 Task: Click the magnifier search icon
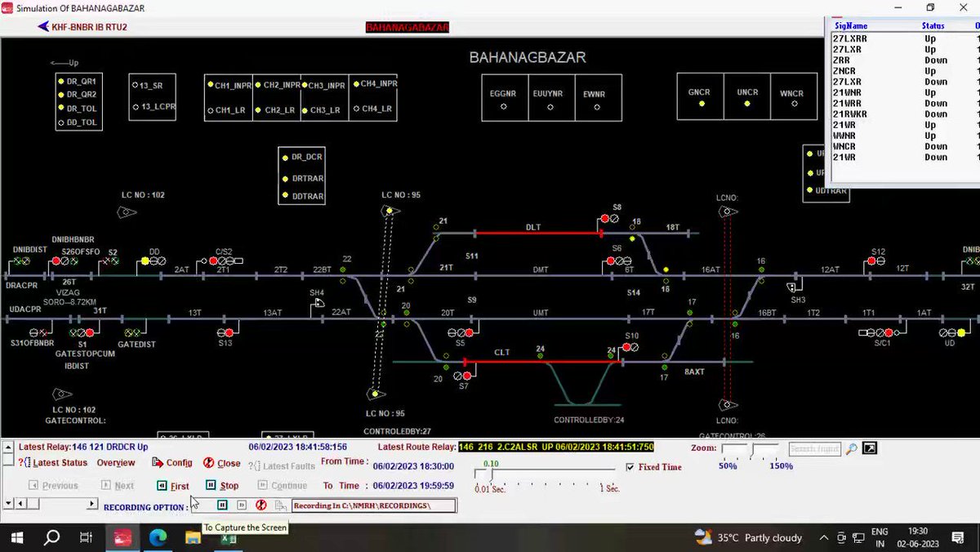(851, 449)
